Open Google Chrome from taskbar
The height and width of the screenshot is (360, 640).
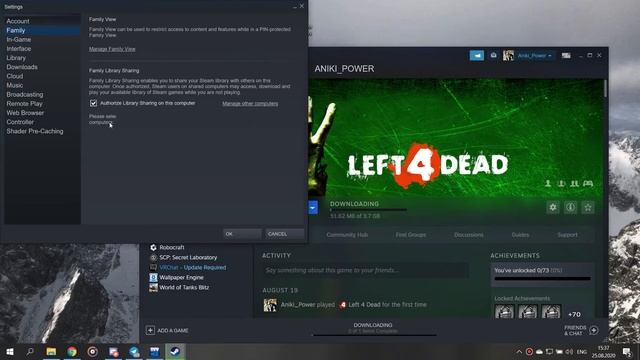(x=72, y=351)
